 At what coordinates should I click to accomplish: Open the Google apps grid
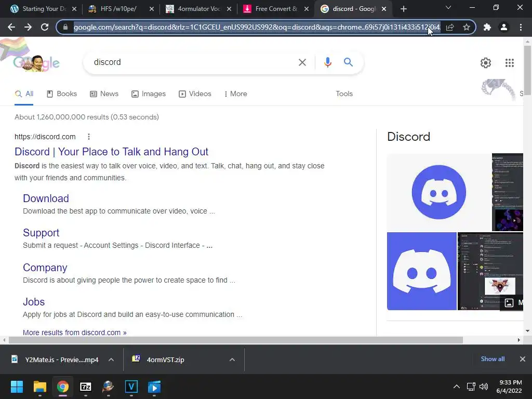click(509, 63)
